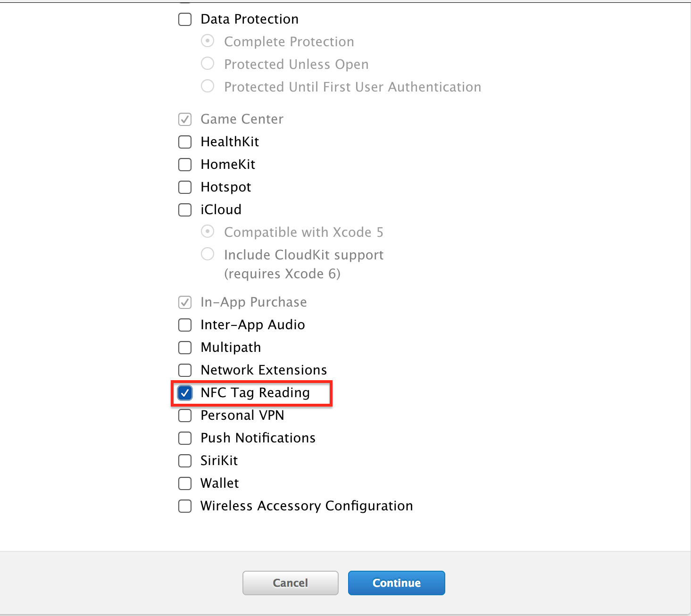This screenshot has height=616, width=691.
Task: Choose Protected Until First User Authentication
Action: tap(208, 86)
